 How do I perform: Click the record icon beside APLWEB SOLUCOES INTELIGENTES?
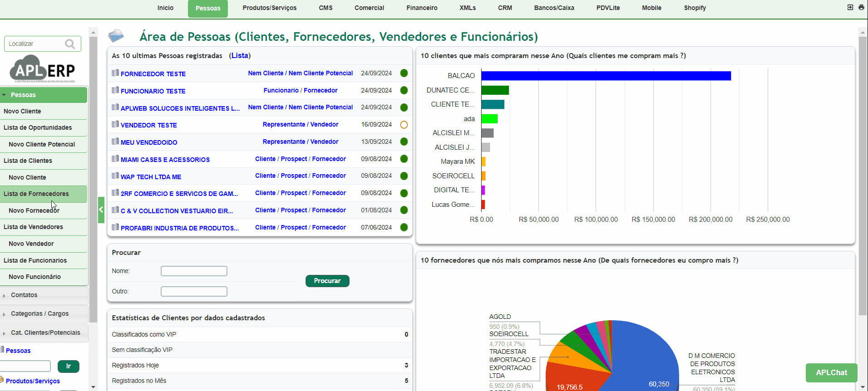[x=115, y=107]
